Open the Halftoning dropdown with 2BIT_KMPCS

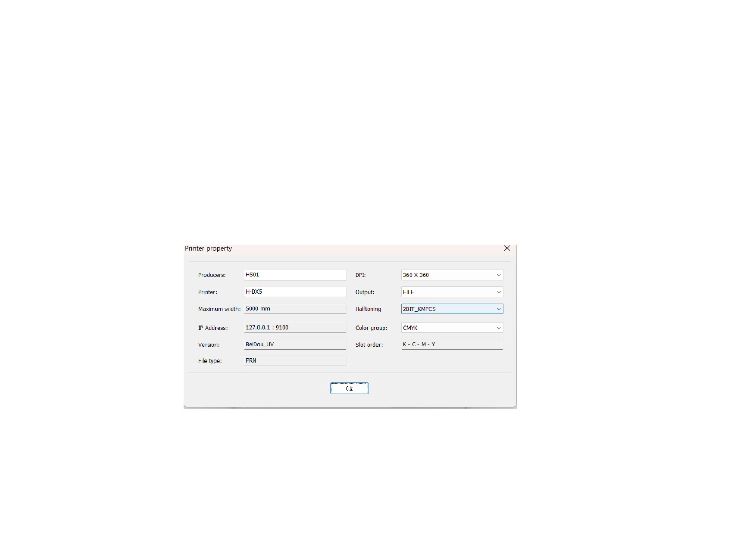tap(452, 309)
